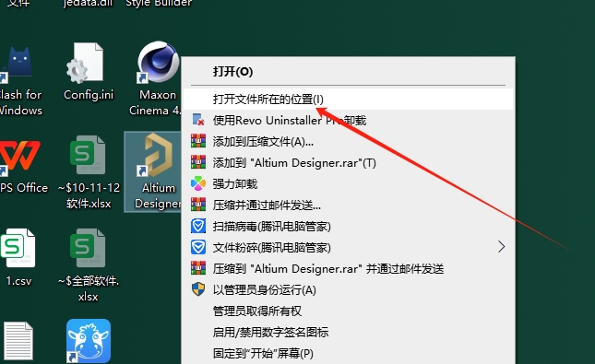Choose 添加到压缩文件(A)... entry

[x=348, y=141]
